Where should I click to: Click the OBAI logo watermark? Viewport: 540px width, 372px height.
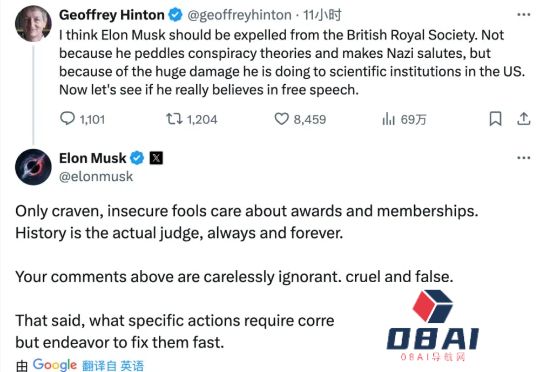click(x=433, y=326)
